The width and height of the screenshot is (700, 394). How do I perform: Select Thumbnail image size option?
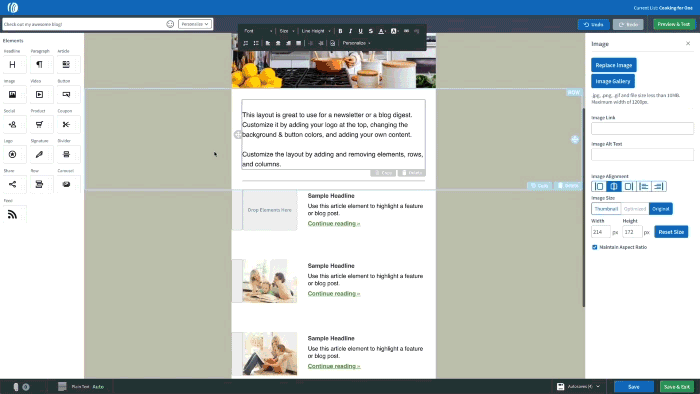coord(606,209)
